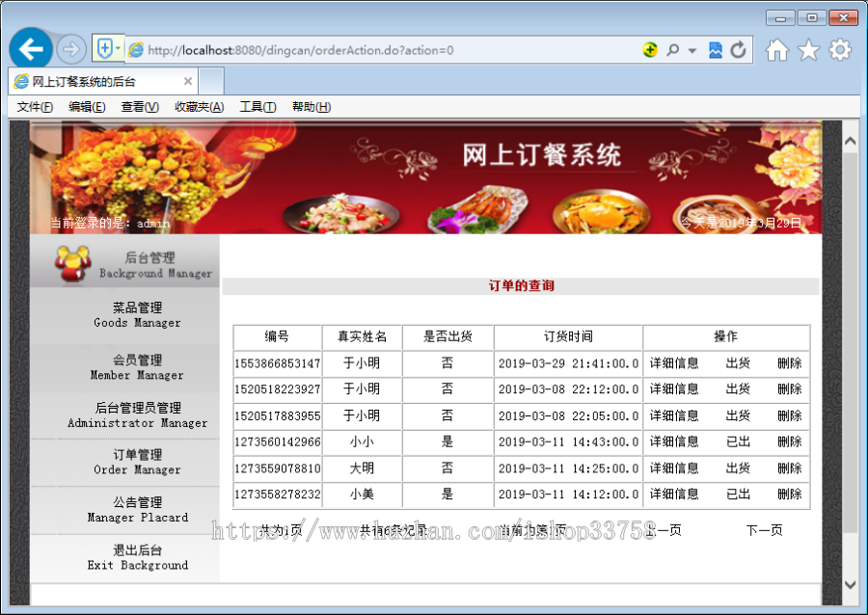Screen dimensions: 868x615
Task: Open 会员管理 Member Manager section
Action: tap(136, 365)
